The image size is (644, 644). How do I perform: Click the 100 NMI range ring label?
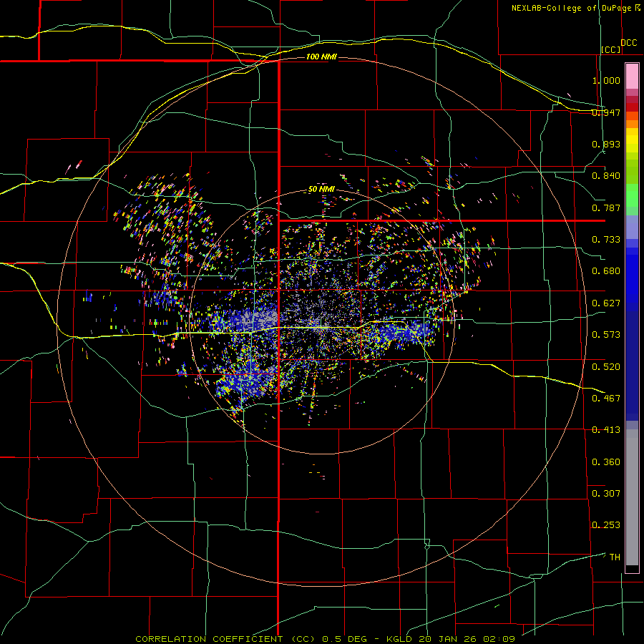pos(321,57)
